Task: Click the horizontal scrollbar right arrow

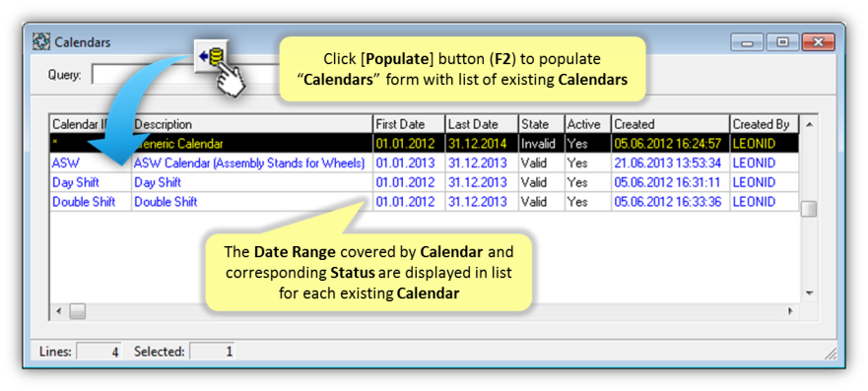Action: point(790,311)
